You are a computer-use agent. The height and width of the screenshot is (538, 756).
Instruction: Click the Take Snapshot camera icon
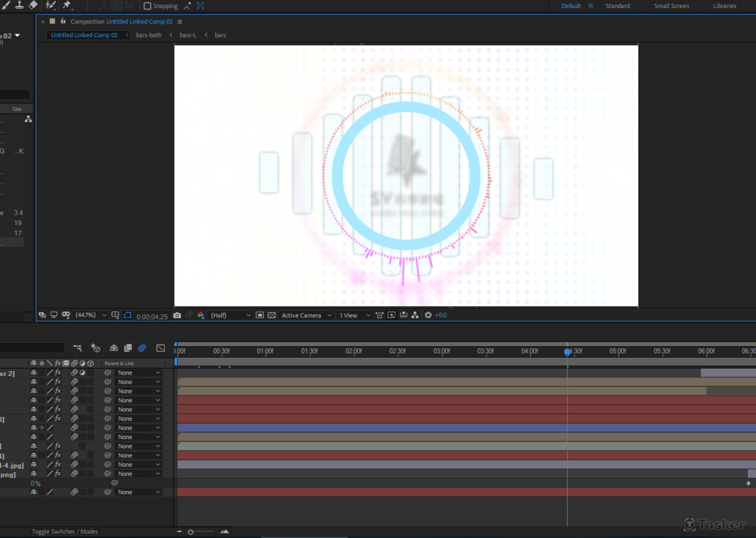click(177, 315)
